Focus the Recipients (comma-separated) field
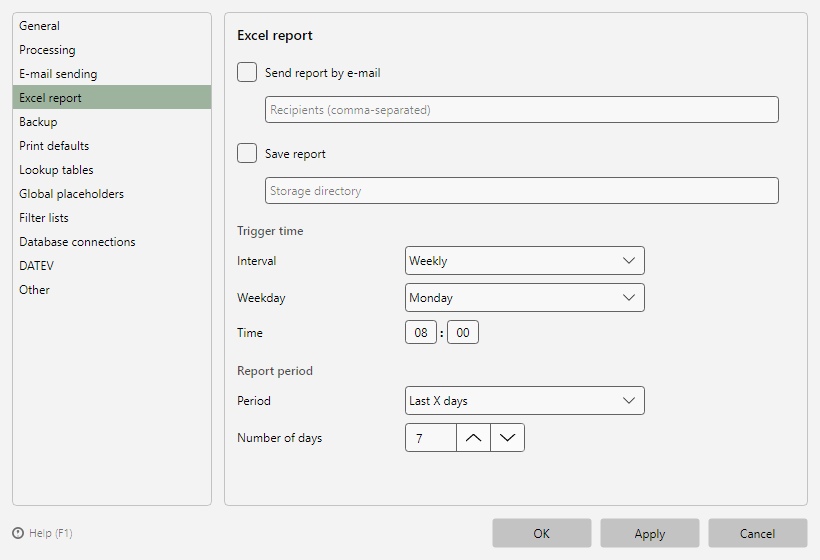Viewport: 820px width, 560px height. 522,109
